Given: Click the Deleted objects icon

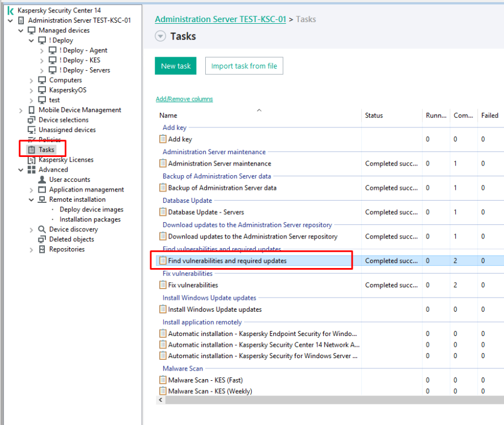Looking at the screenshot, I should click(42, 239).
